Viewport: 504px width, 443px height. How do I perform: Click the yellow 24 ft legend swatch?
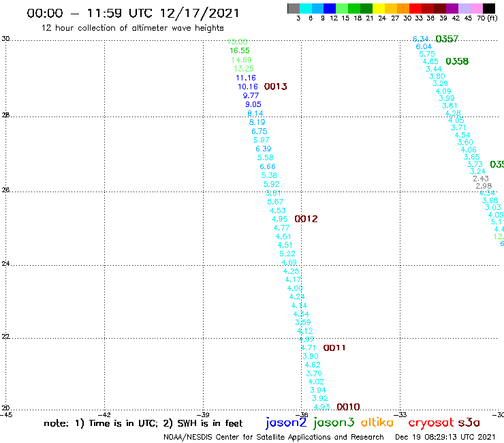point(379,8)
